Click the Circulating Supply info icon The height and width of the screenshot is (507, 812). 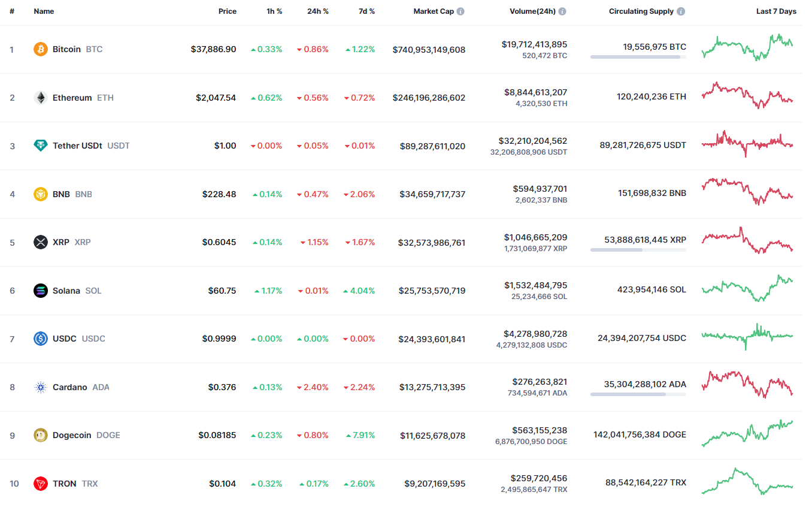tap(681, 11)
